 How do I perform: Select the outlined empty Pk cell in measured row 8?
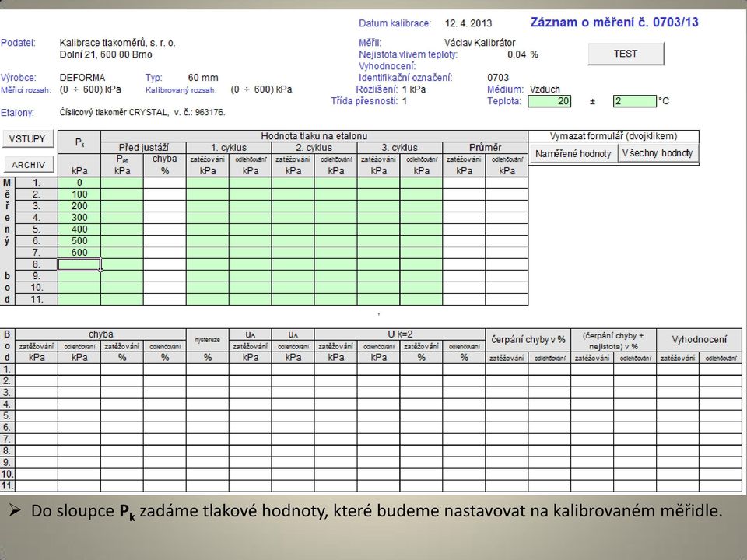click(x=79, y=264)
